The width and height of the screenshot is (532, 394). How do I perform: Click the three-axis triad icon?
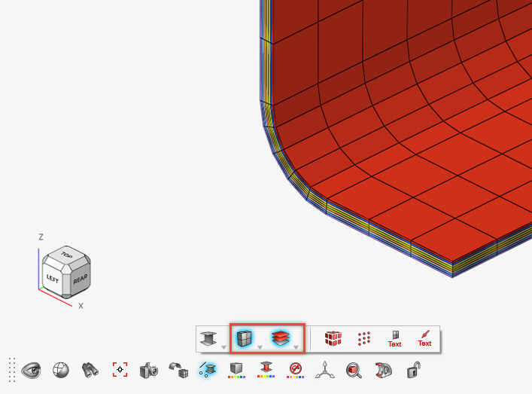[x=324, y=370]
